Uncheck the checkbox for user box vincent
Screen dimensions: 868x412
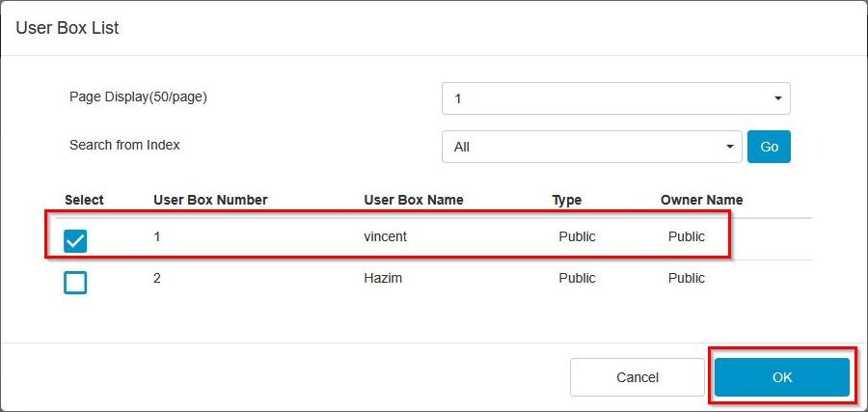click(x=75, y=240)
